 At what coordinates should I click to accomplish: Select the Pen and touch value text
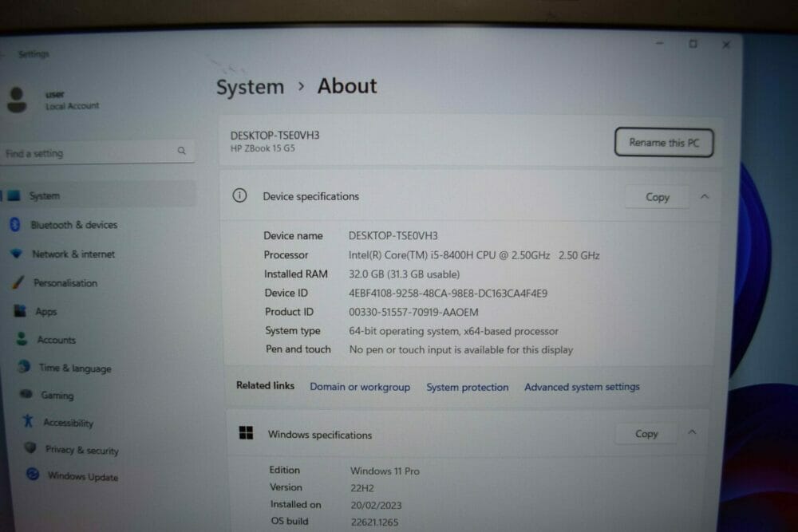coord(461,350)
